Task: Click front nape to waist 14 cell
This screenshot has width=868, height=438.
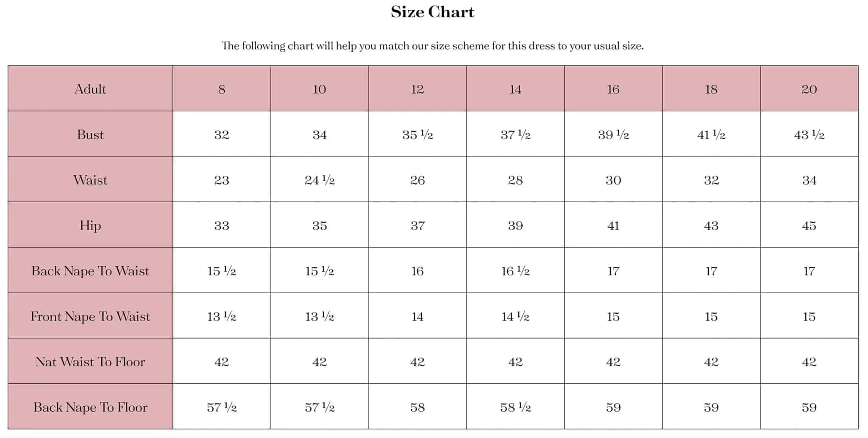Action: click(x=417, y=316)
